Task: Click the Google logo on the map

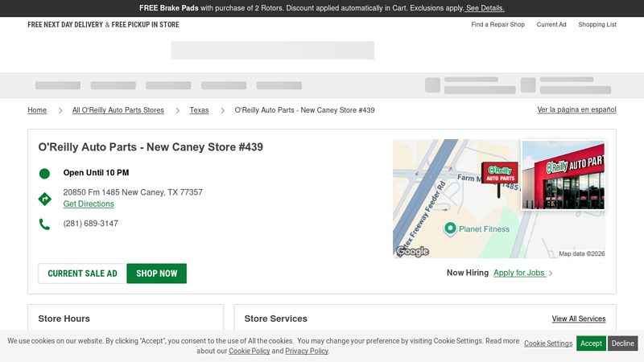Action: [412, 251]
